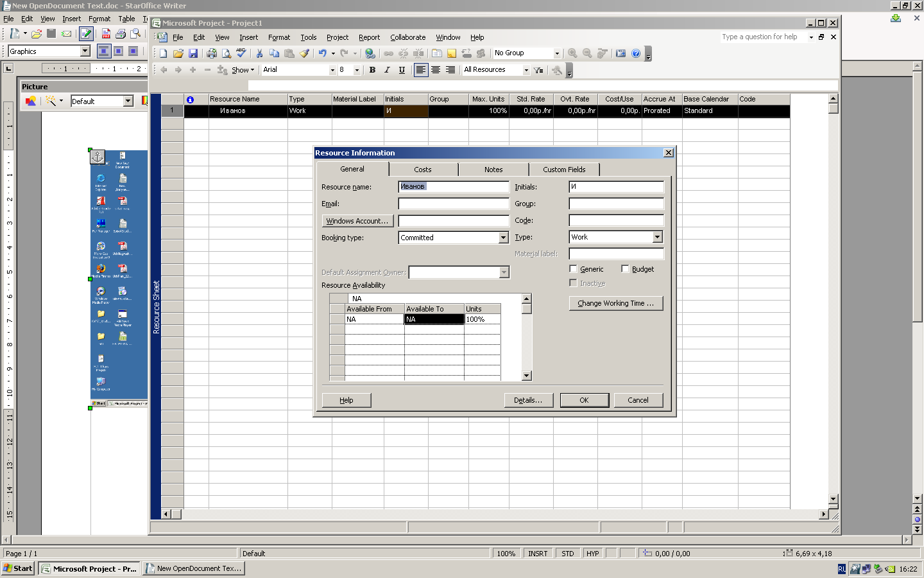Open the All Resources filter dropdown

click(526, 70)
